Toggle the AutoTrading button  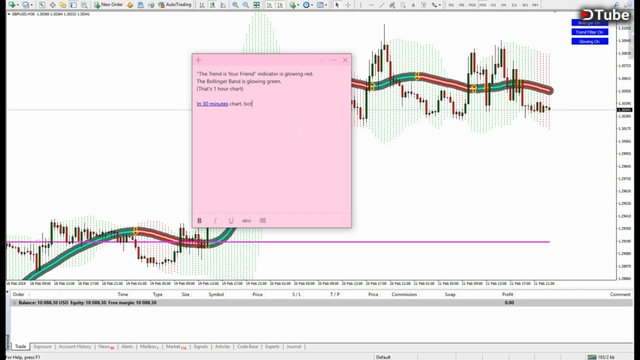(x=175, y=5)
